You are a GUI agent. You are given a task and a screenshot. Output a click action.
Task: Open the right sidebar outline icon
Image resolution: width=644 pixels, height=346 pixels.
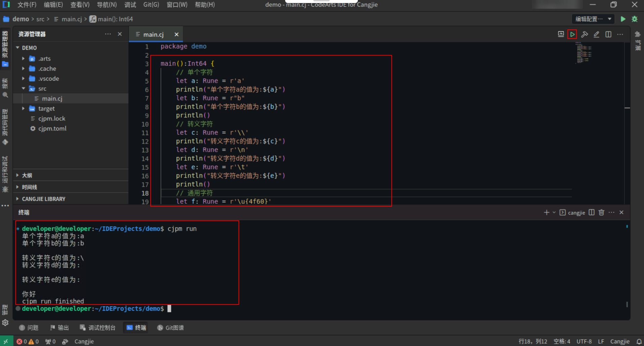[638, 40]
